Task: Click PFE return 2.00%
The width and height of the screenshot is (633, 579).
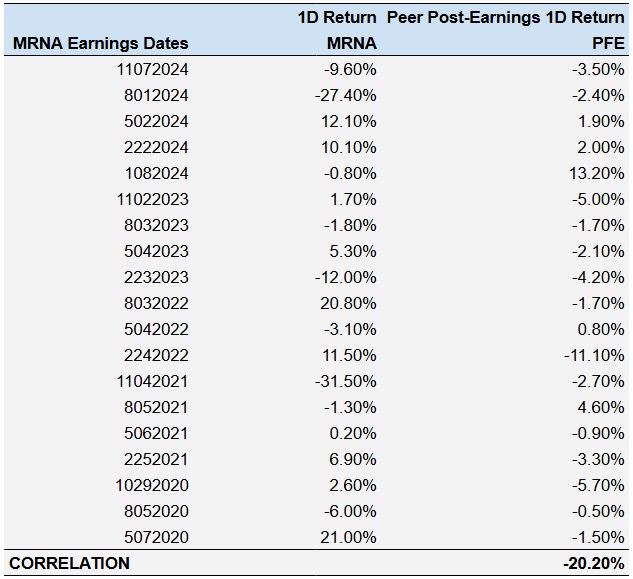Action: pos(601,147)
